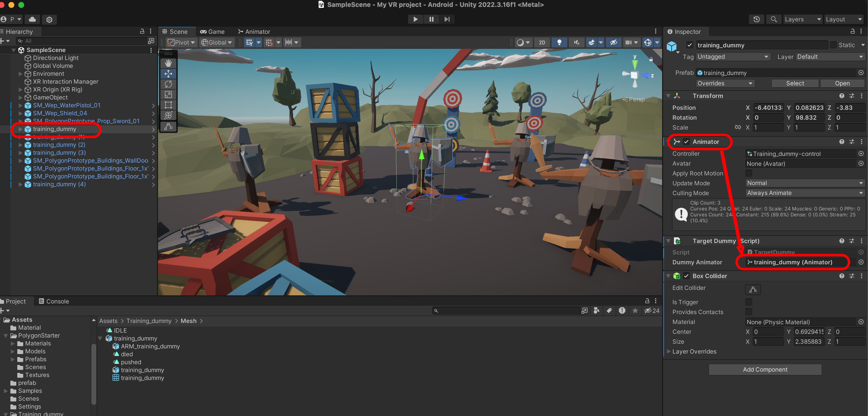Select the Rect transform tool
This screenshot has width=868, height=416.
[x=168, y=105]
